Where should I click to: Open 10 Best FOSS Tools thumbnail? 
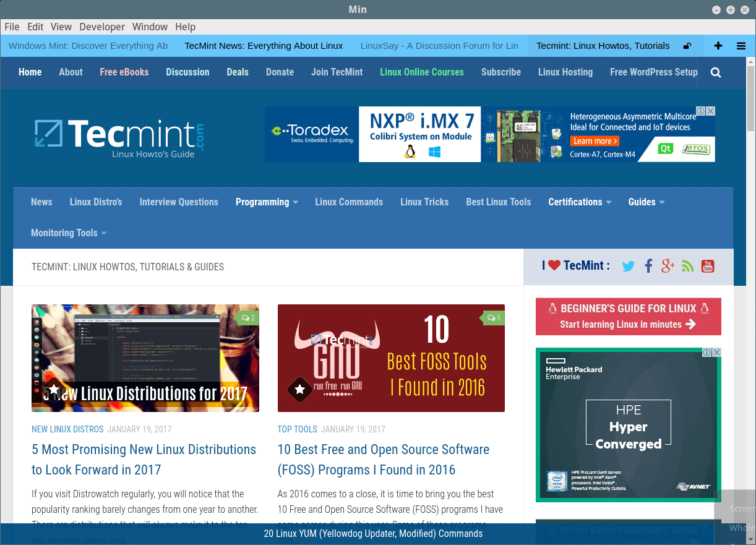point(391,358)
